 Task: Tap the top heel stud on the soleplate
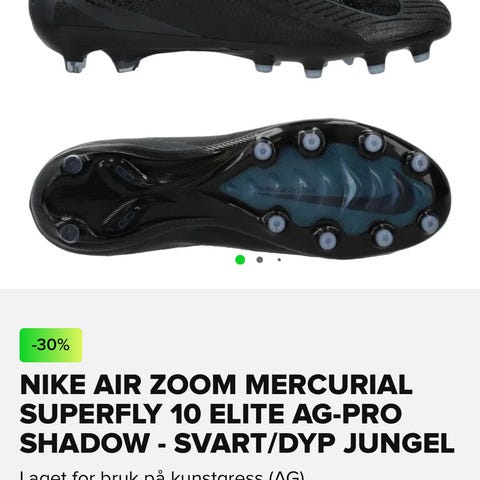73,165
